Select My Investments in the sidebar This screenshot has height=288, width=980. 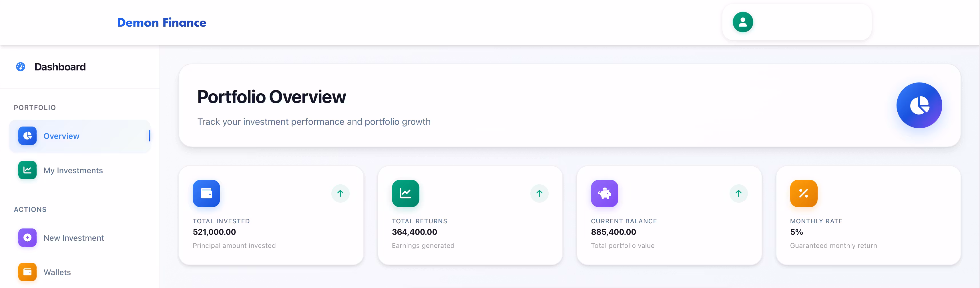tap(73, 170)
